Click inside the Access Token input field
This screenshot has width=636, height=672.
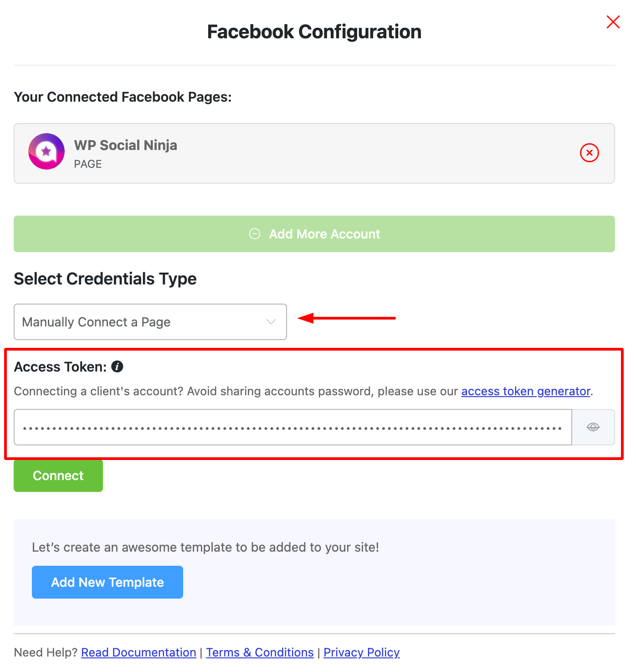(292, 427)
